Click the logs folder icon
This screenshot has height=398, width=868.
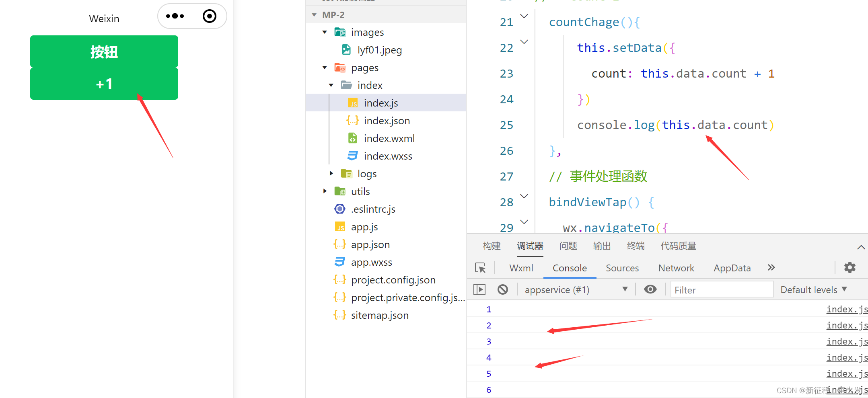click(346, 174)
